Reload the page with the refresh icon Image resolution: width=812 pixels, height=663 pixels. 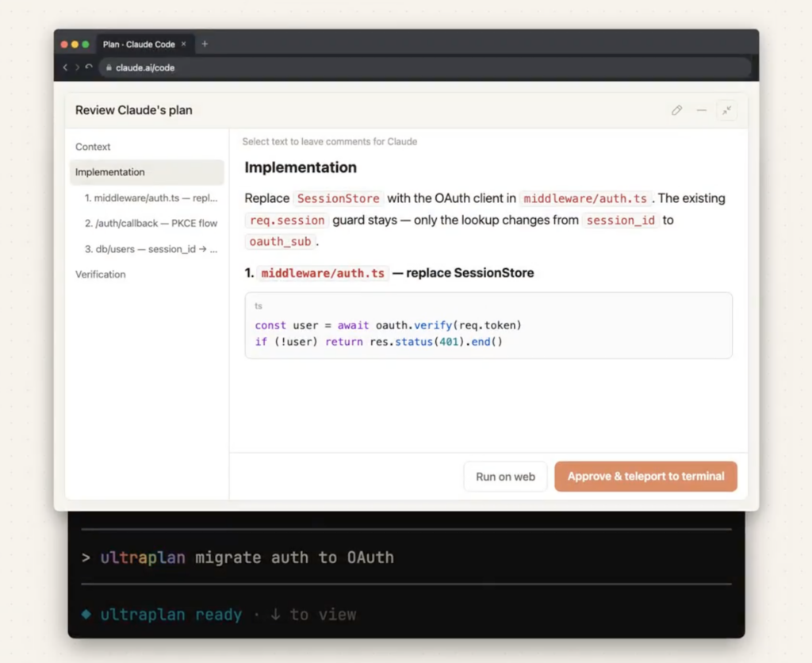[90, 68]
